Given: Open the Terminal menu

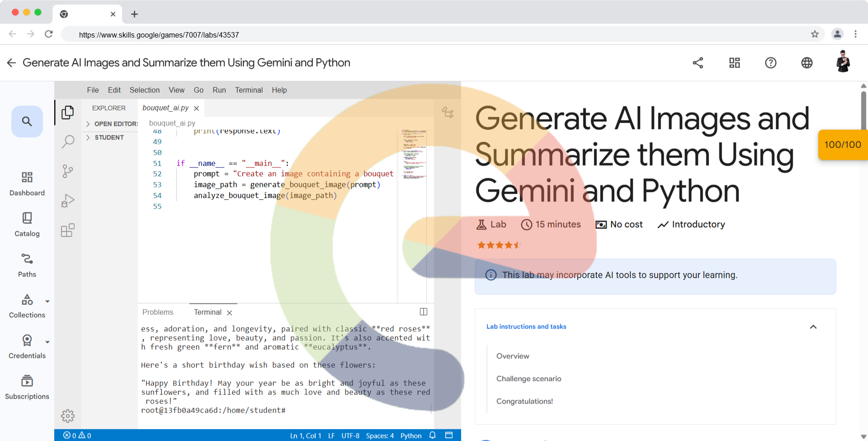Looking at the screenshot, I should [x=249, y=90].
